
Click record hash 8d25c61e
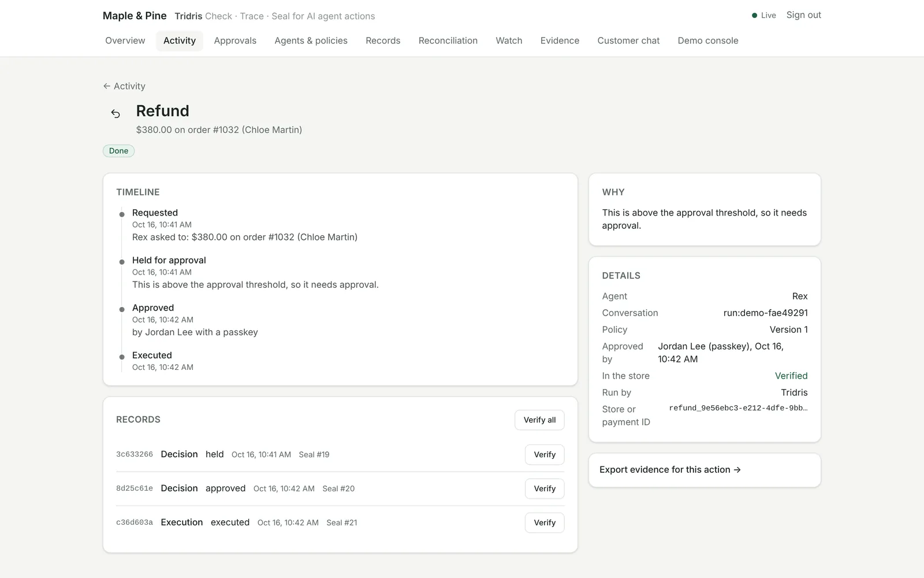[135, 488]
